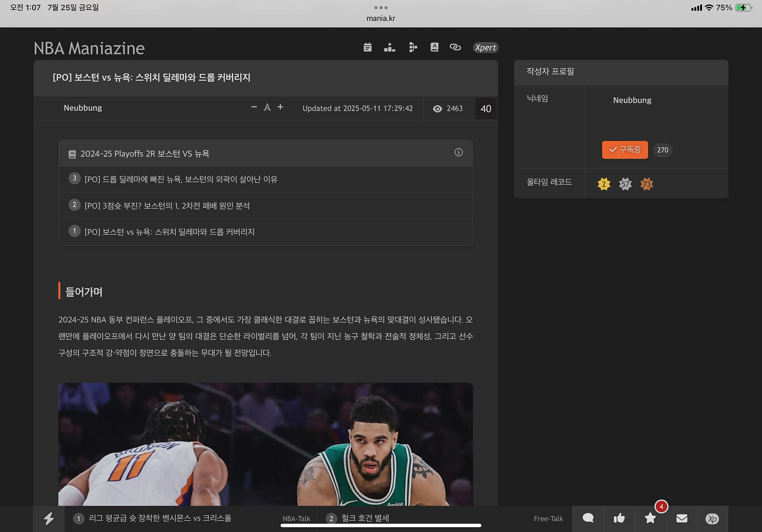Open the star favorites icon with badge
This screenshot has height=532, width=762.
tap(650, 518)
